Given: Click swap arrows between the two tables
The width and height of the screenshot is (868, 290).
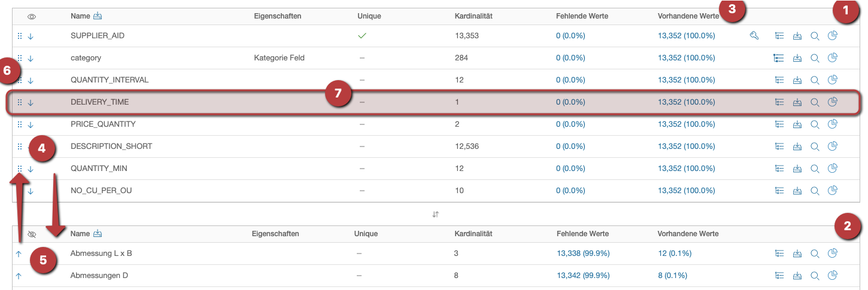Looking at the screenshot, I should pyautogui.click(x=436, y=214).
